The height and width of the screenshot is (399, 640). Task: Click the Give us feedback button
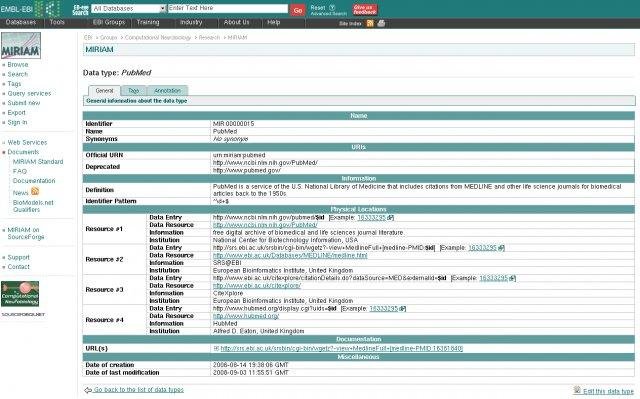(365, 10)
